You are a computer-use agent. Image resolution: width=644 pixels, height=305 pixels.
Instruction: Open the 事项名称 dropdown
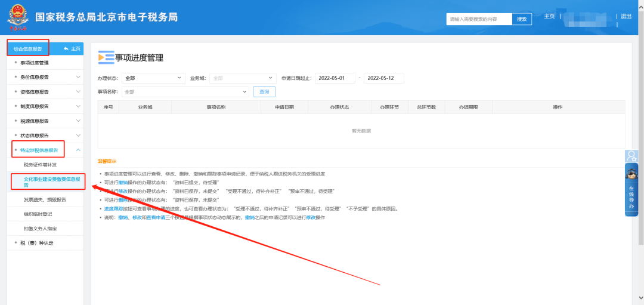[x=185, y=91]
